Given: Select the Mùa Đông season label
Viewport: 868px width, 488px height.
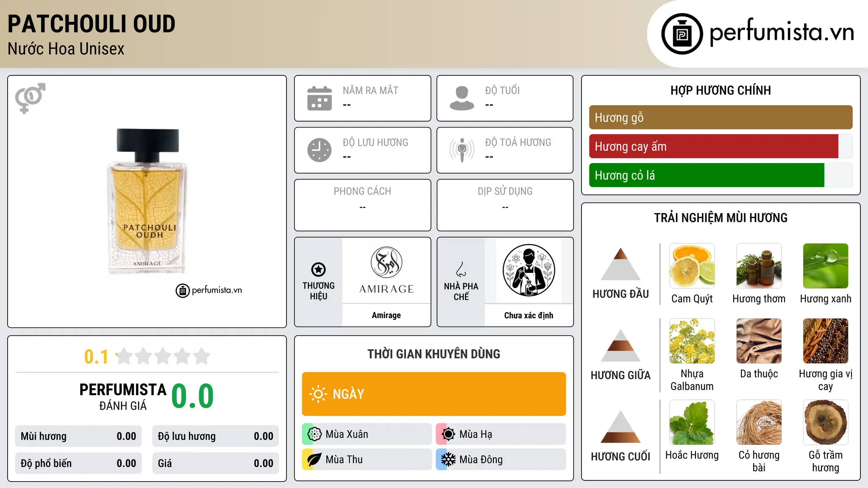Looking at the screenshot, I should pyautogui.click(x=481, y=460).
